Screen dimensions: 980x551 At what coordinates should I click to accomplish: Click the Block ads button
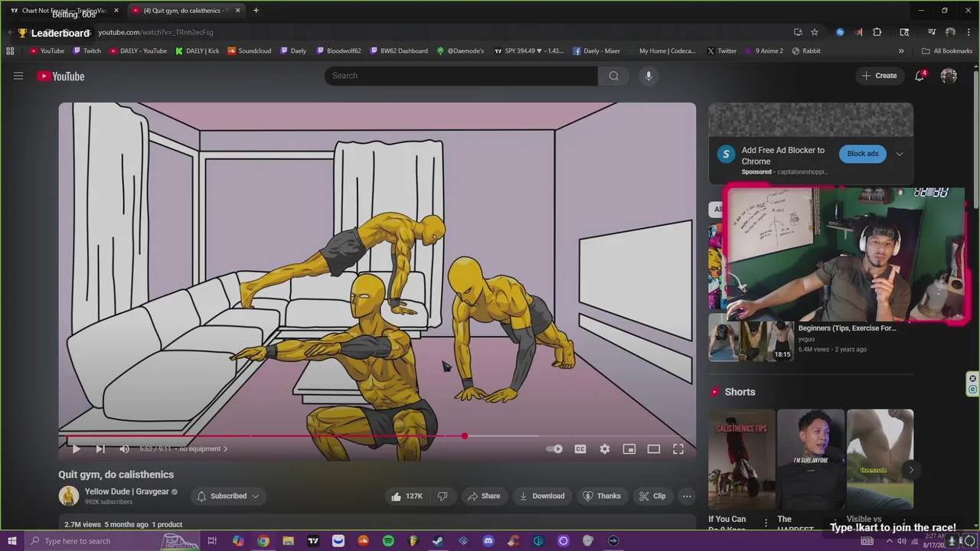863,154
